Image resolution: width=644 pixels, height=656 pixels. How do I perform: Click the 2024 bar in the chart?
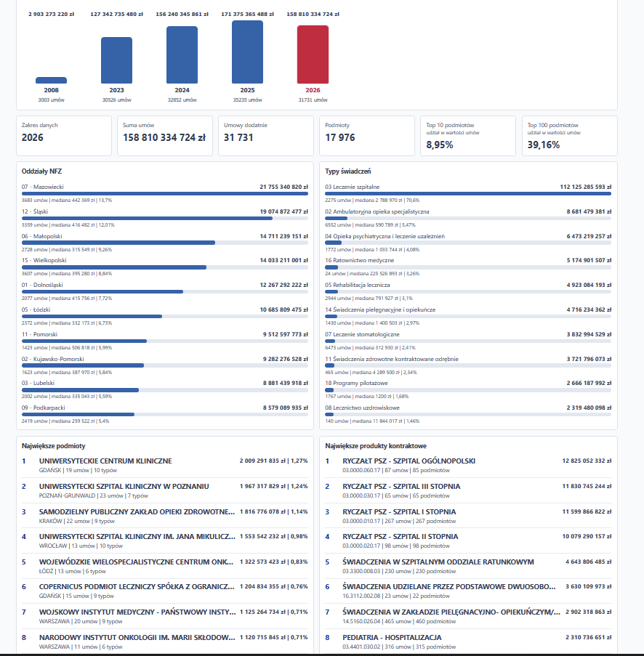[182, 54]
